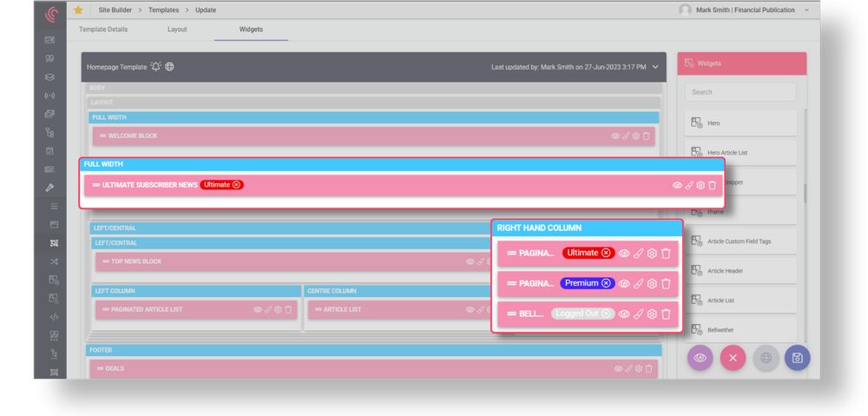Select the Widgets tab
Image resolution: width=868 pixels, height=416 pixels.
tap(251, 30)
